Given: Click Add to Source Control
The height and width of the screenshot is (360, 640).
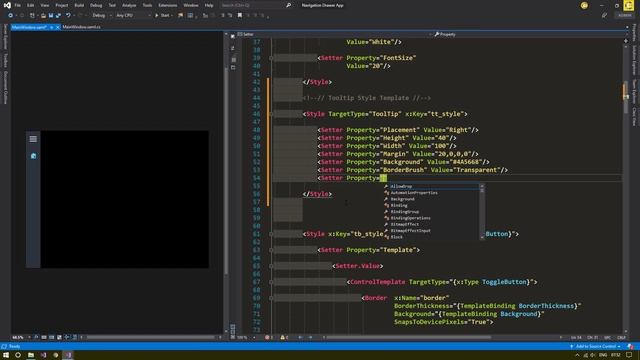Looking at the screenshot, I should 596,347.
